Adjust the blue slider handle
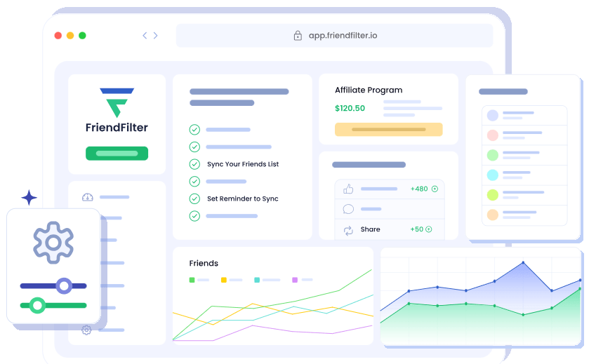596x364 pixels. click(x=64, y=286)
